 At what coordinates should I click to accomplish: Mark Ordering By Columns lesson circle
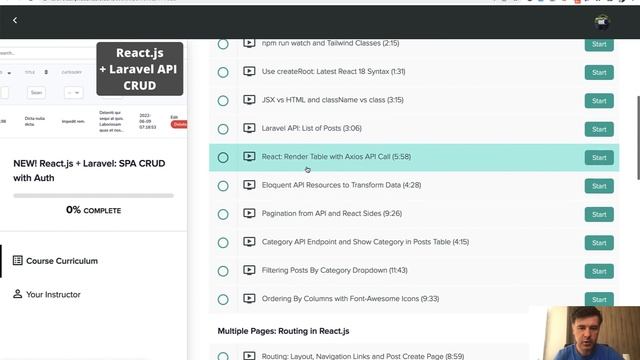point(223,299)
